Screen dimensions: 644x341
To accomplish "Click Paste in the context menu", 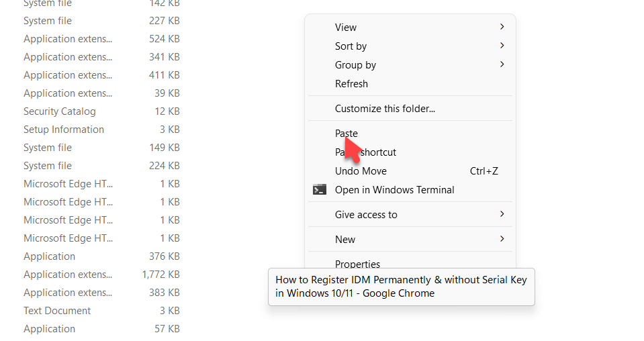I will pos(347,134).
